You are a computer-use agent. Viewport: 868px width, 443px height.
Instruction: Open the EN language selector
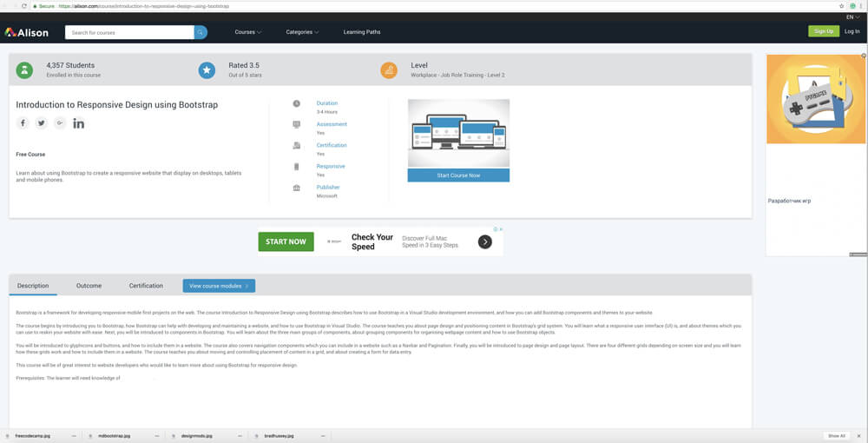pos(852,17)
